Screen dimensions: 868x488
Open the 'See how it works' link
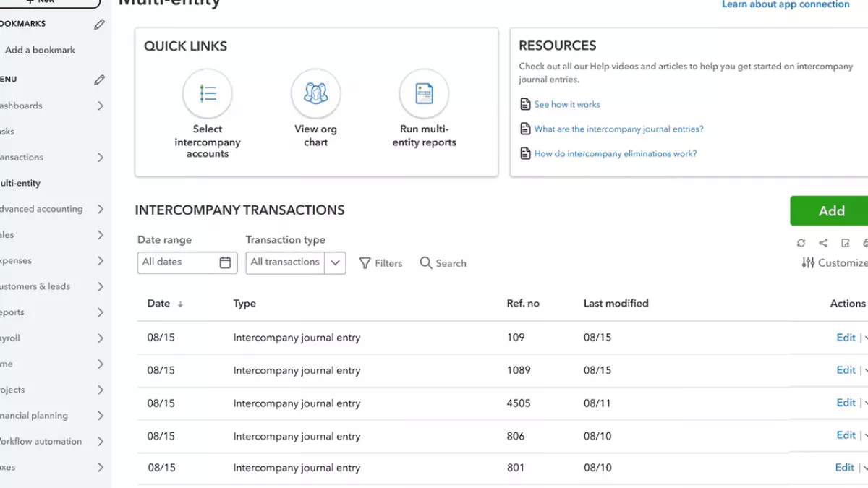(x=567, y=105)
